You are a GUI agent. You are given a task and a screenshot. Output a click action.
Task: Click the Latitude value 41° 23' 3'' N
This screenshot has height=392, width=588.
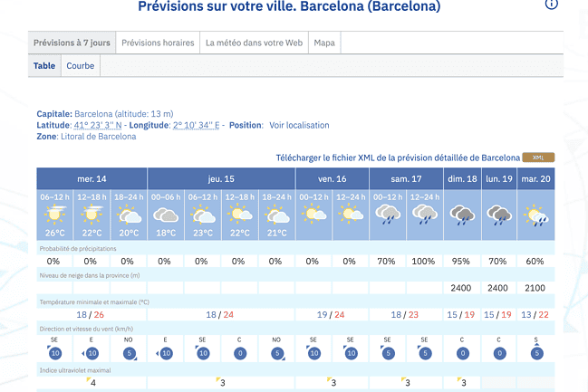(x=98, y=125)
